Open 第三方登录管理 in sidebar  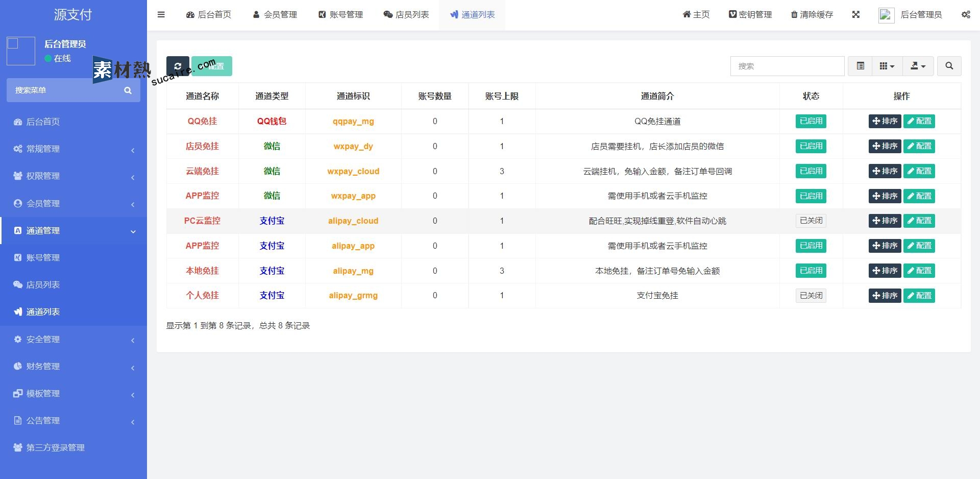pyautogui.click(x=73, y=447)
